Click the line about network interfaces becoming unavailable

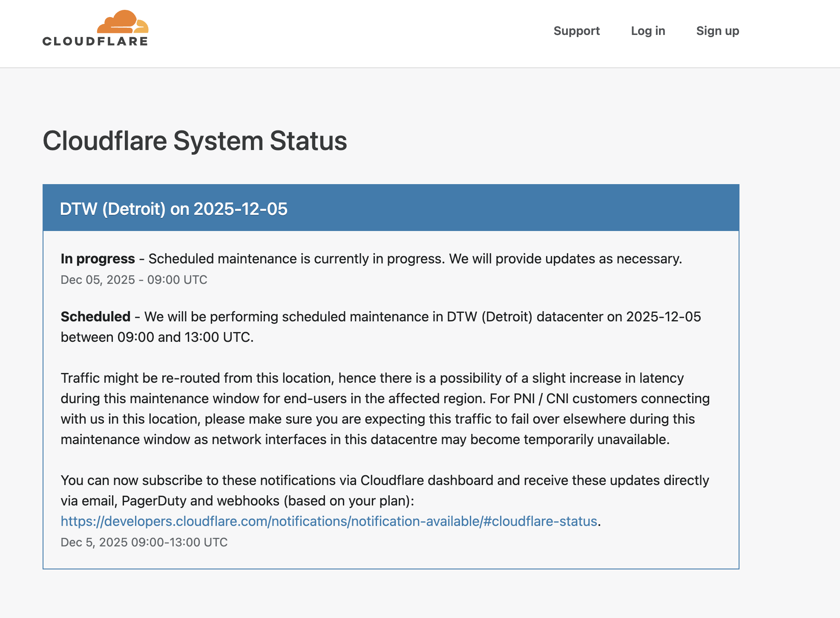click(x=365, y=439)
